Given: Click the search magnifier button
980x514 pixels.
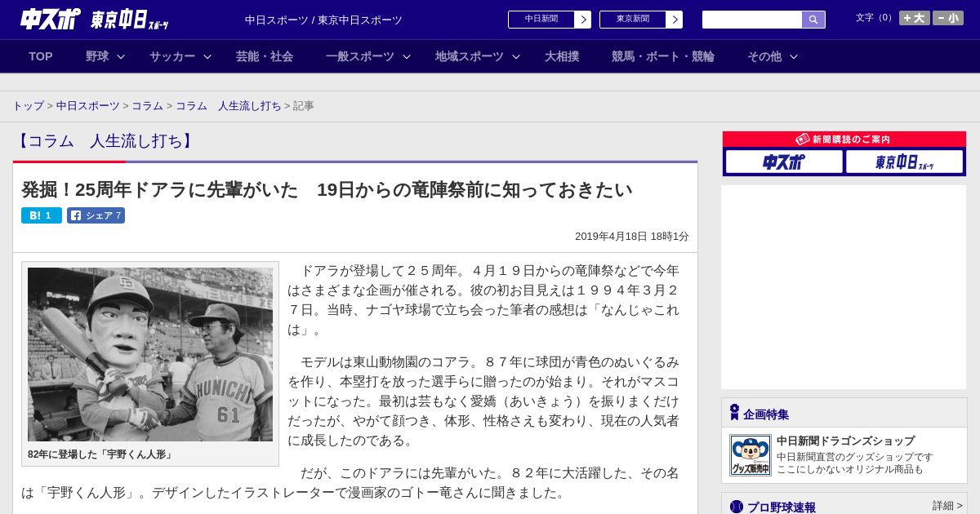Looking at the screenshot, I should coord(813,20).
